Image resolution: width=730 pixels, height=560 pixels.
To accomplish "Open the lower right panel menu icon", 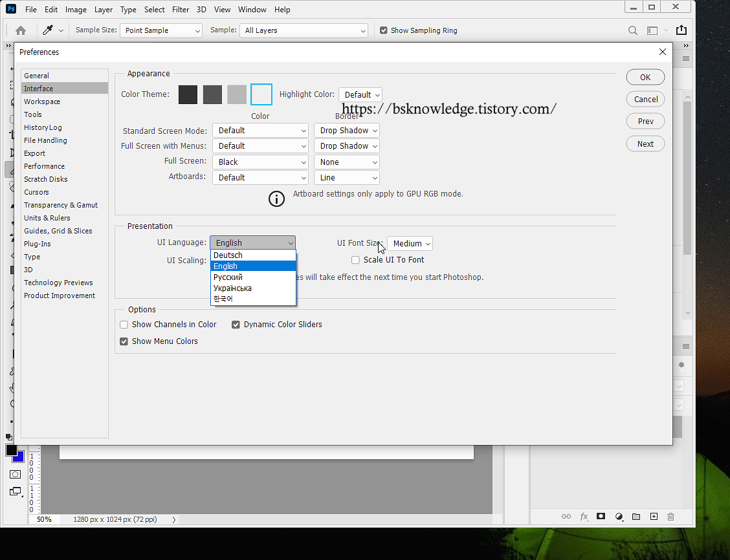I will pyautogui.click(x=686, y=347).
